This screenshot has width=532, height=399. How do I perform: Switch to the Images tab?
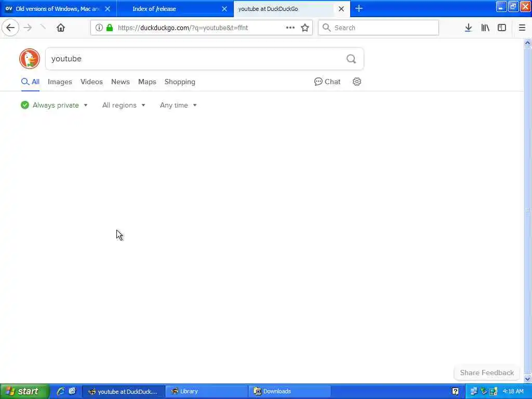coord(60,82)
